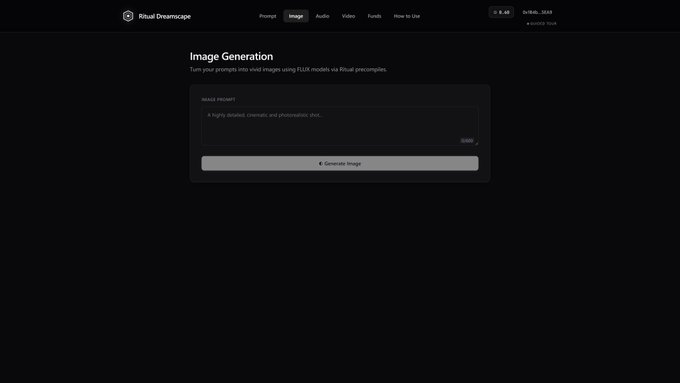Click the wallet balance badge
This screenshot has height=383, width=680.
click(x=501, y=12)
